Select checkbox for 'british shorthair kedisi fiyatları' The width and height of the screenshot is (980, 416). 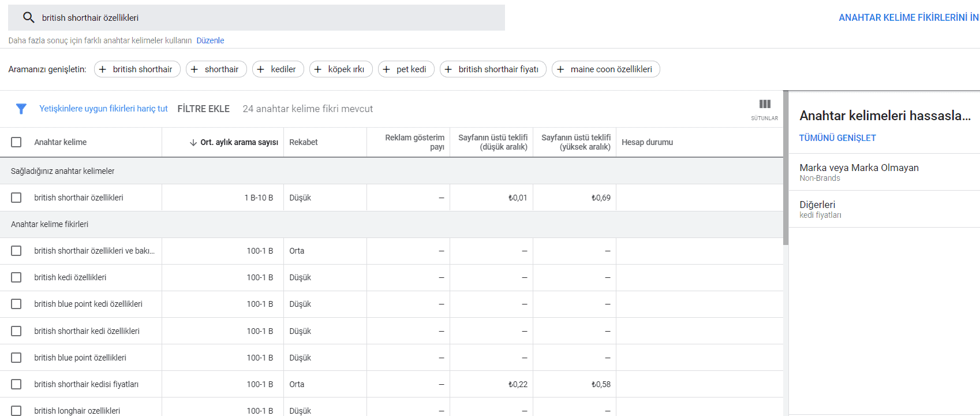point(16,384)
